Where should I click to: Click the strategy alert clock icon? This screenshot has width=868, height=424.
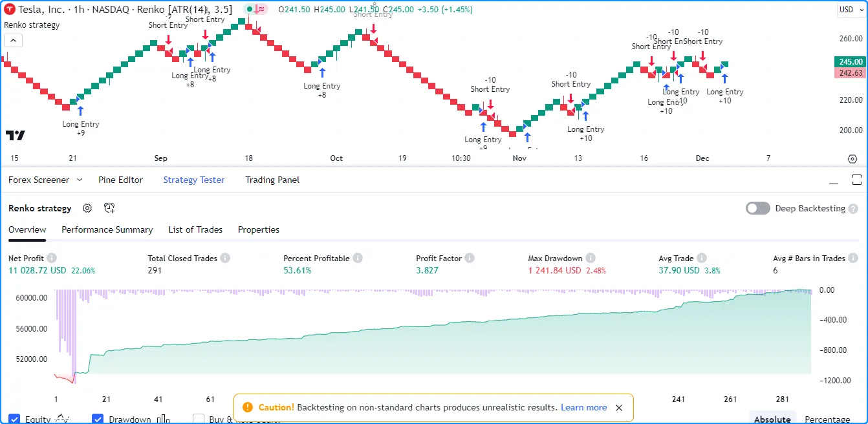[x=109, y=208]
